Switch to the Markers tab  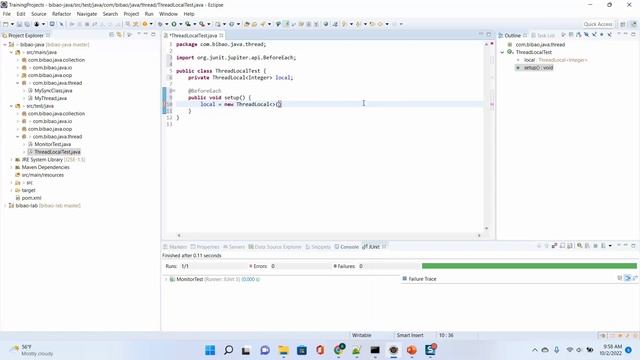tap(175, 247)
